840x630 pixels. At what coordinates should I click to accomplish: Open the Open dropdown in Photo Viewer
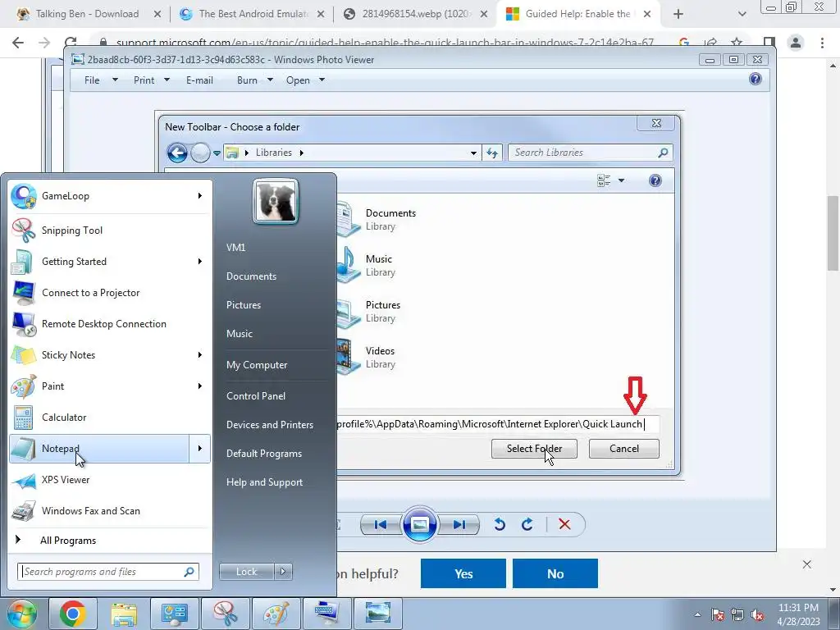click(x=305, y=80)
